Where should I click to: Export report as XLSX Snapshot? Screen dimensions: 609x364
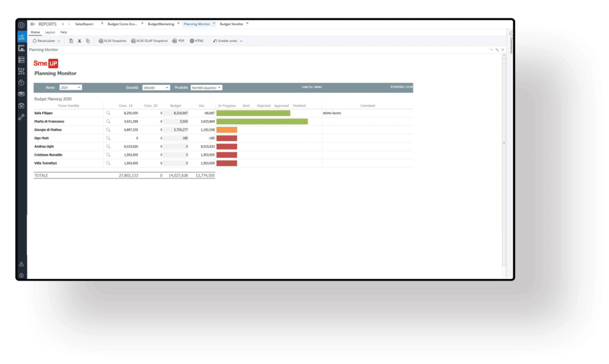(112, 41)
